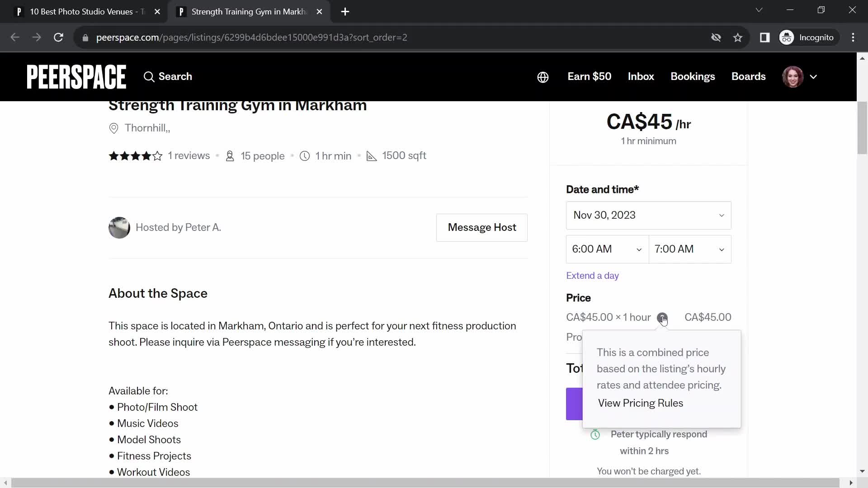Click the pricing info tooltip icon
This screenshot has height=488, width=868.
click(662, 318)
